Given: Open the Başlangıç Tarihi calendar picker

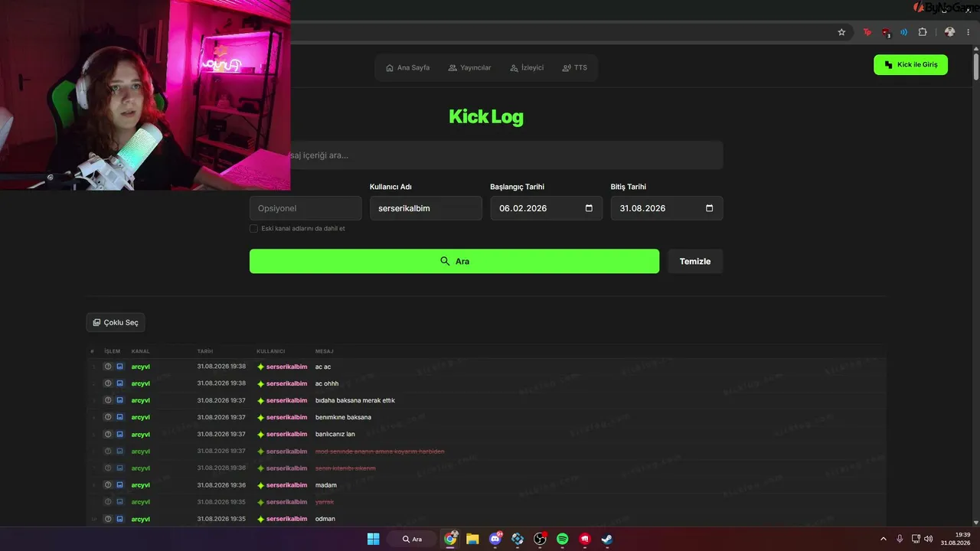Looking at the screenshot, I should coord(589,208).
